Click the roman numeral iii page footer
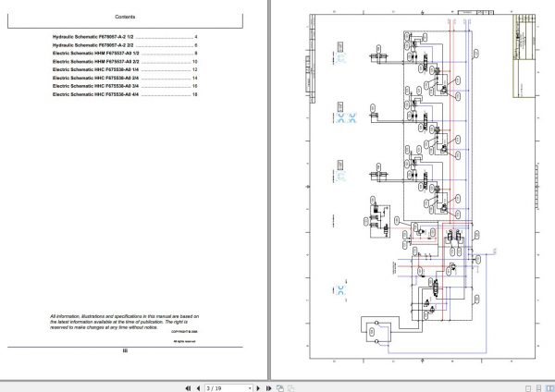 click(x=125, y=350)
